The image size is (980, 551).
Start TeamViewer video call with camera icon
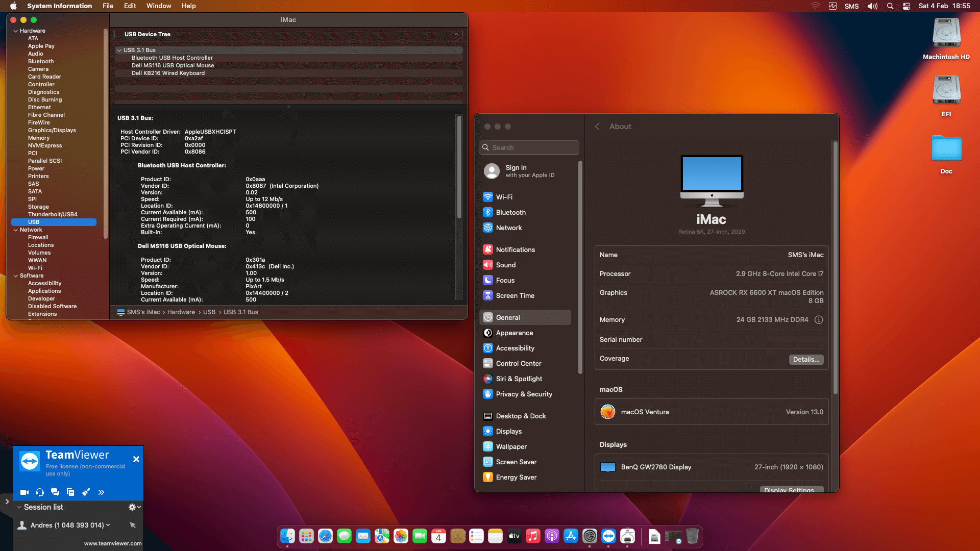click(24, 492)
